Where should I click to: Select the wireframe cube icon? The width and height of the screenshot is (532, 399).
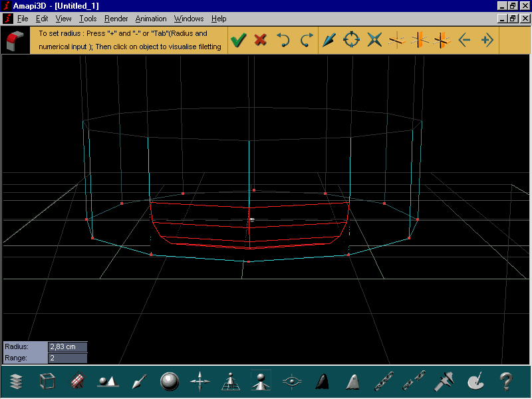[x=47, y=381]
